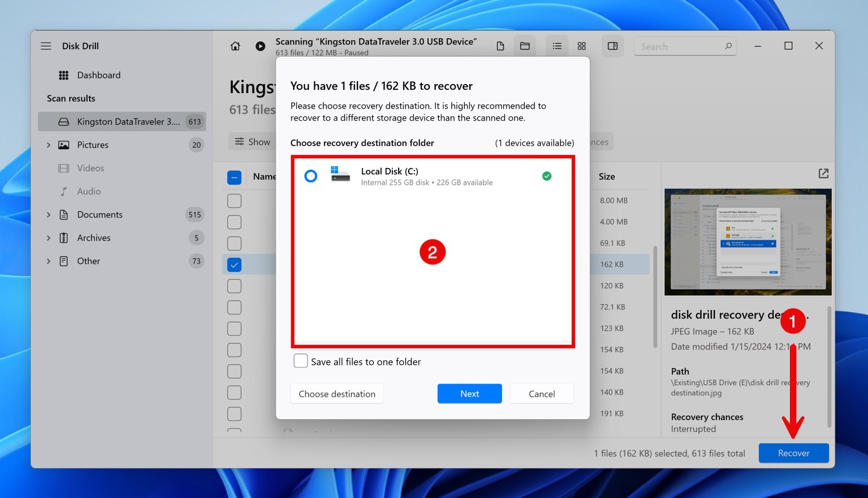868x498 pixels.
Task: Click the blue Recover button
Action: coord(793,453)
